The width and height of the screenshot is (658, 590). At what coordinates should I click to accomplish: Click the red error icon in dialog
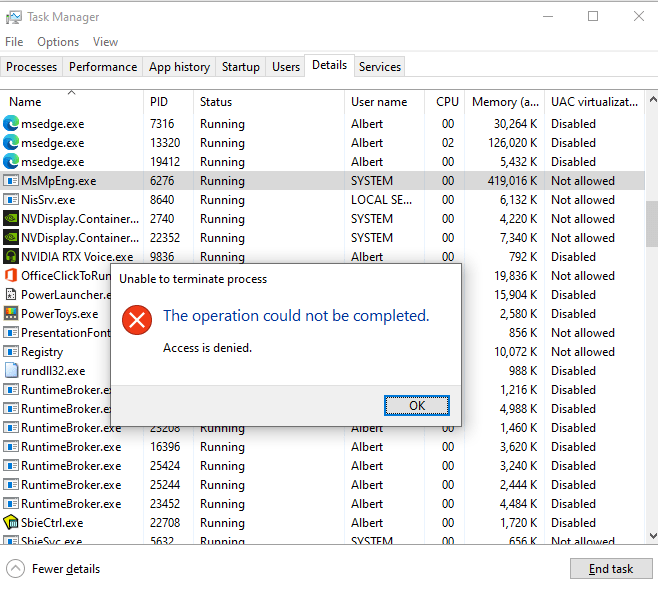[x=137, y=320]
